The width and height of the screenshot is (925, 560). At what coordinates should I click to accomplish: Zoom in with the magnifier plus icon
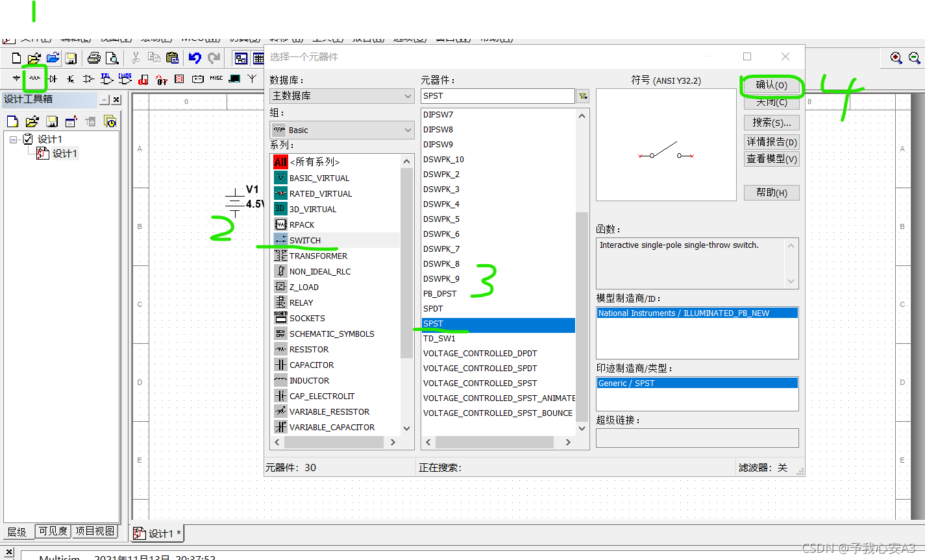896,58
